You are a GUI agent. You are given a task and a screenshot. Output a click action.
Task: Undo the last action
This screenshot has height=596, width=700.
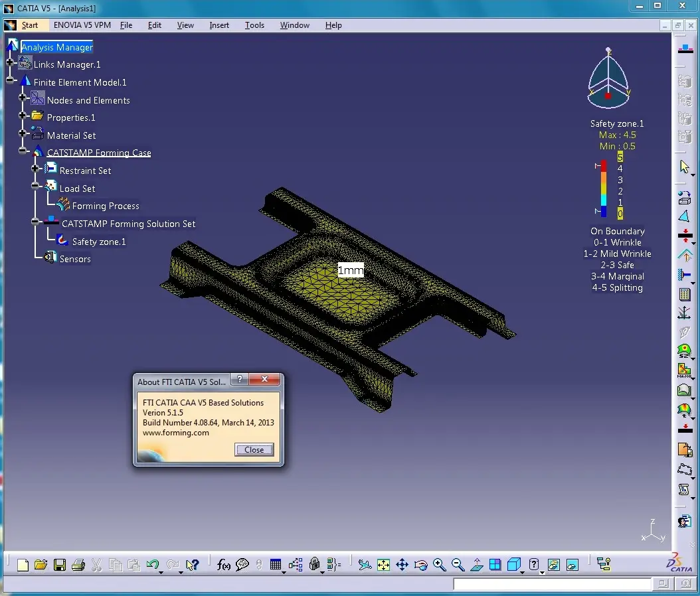coord(153,565)
